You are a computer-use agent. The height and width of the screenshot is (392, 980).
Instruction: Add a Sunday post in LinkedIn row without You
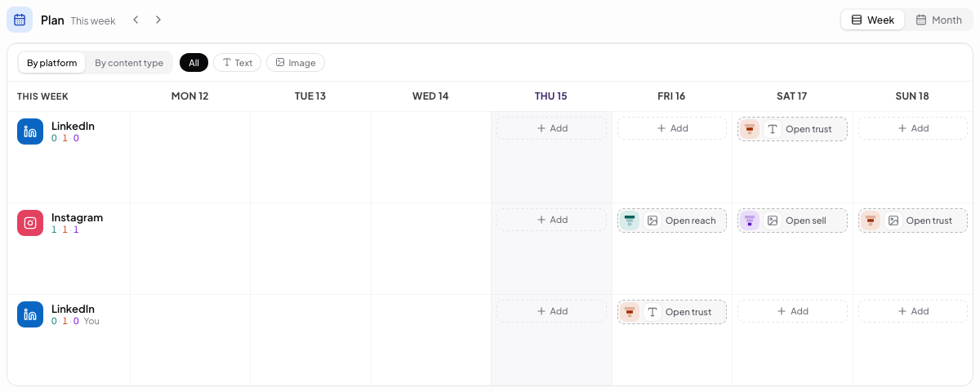click(x=913, y=128)
